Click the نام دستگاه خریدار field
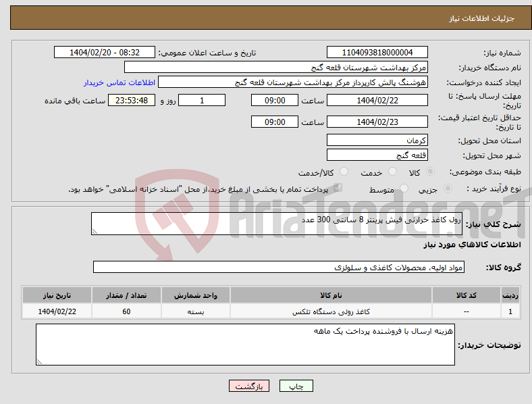Image resolution: width=532 pixels, height=404 pixels. pyautogui.click(x=276, y=67)
